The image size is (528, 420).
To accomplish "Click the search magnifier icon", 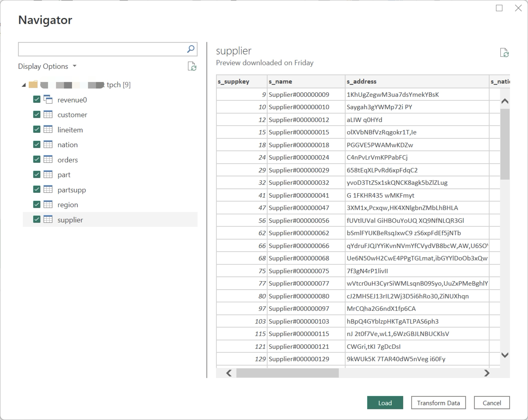I will [x=191, y=49].
